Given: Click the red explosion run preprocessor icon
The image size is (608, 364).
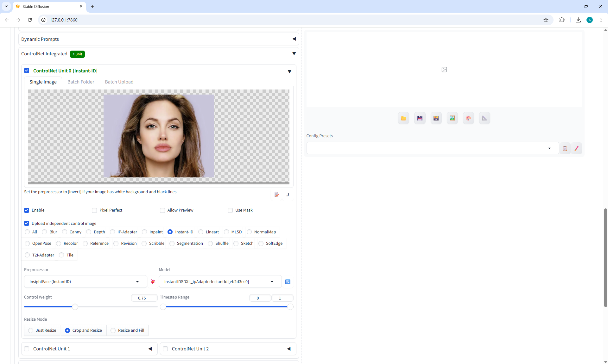Looking at the screenshot, I should click(x=153, y=282).
